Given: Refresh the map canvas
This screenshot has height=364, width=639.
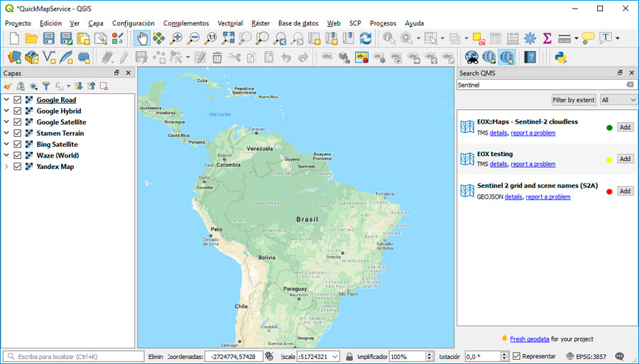Looking at the screenshot, I should 366,39.
